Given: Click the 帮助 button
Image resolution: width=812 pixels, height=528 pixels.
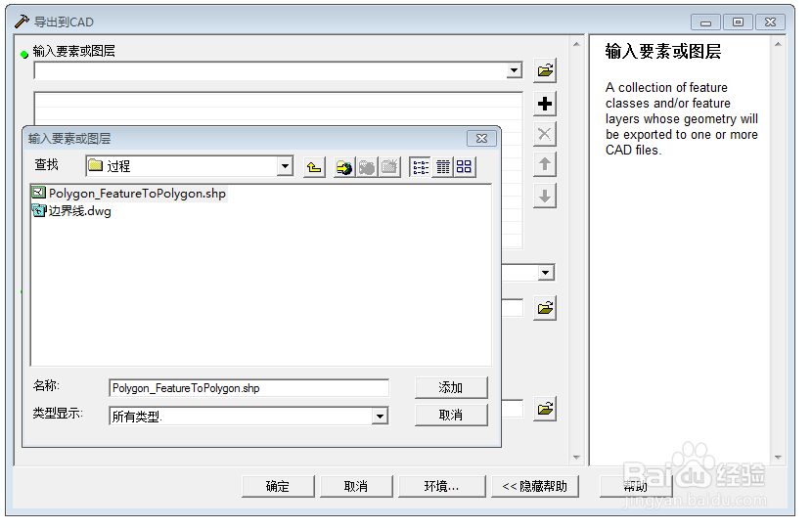Looking at the screenshot, I should 636,487.
